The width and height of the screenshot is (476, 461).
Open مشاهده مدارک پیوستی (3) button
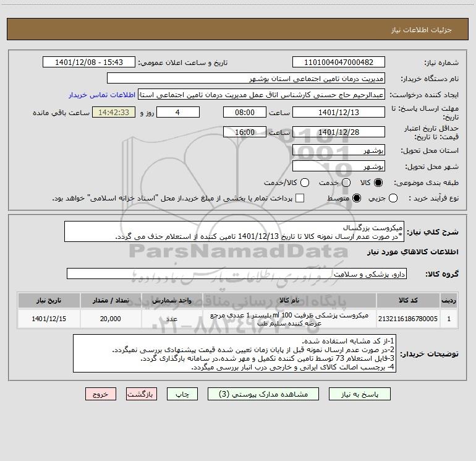[263, 394]
